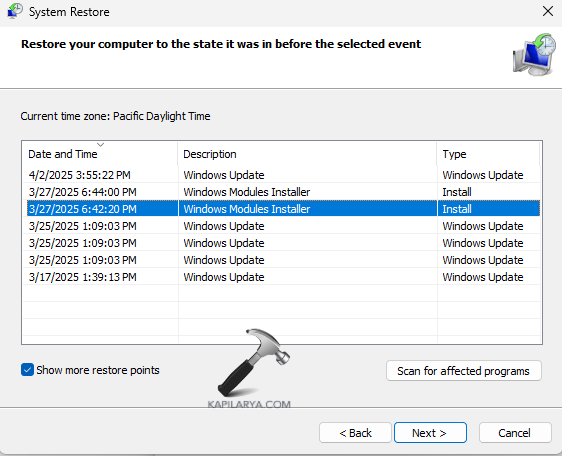Uncheck Show more restore points

point(27,370)
